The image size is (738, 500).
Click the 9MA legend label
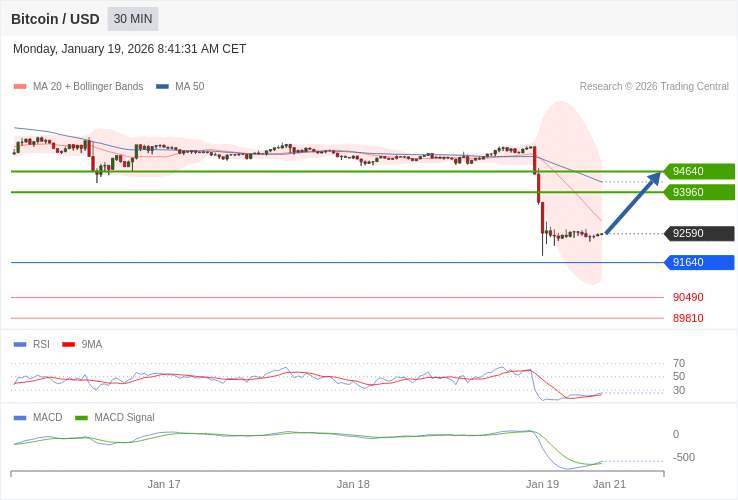(92, 345)
